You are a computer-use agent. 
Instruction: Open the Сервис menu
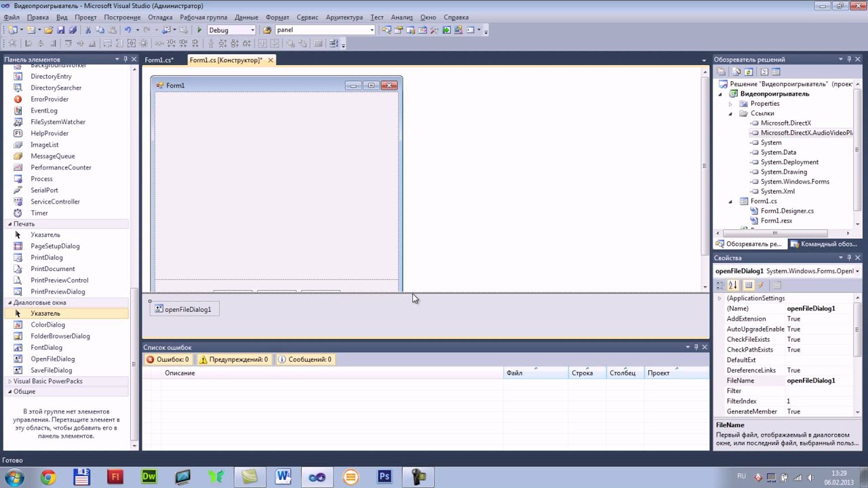pos(307,17)
